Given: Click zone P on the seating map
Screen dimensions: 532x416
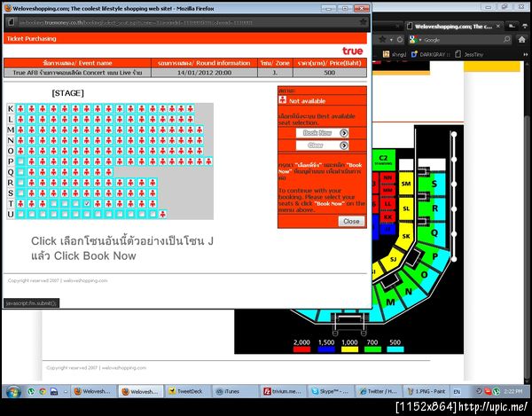Looking at the screenshot, I should click(x=435, y=257).
